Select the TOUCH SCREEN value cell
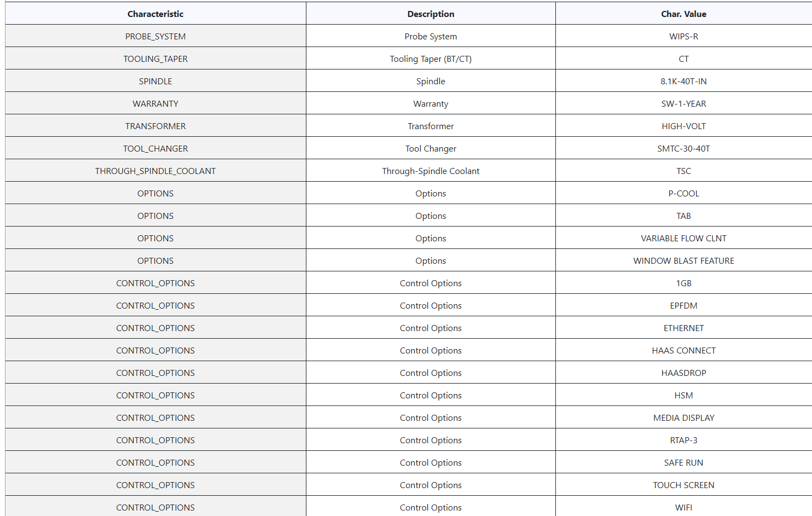The image size is (812, 516). pyautogui.click(x=683, y=485)
